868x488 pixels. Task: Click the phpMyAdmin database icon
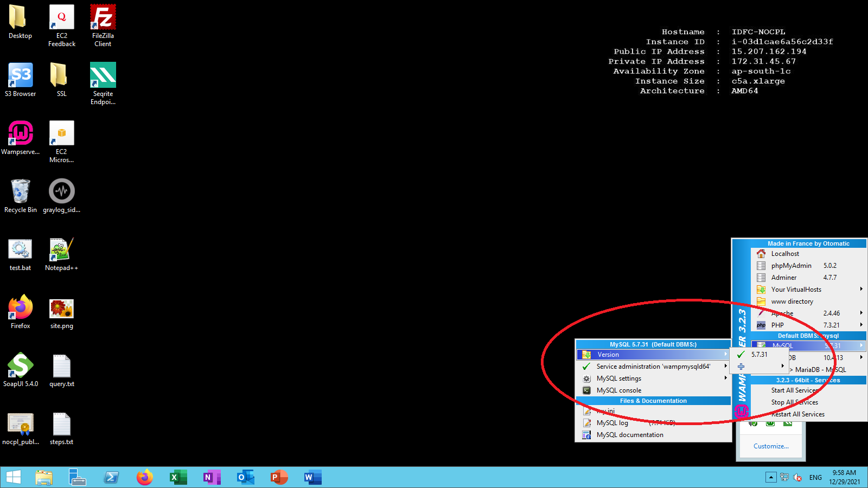click(761, 266)
